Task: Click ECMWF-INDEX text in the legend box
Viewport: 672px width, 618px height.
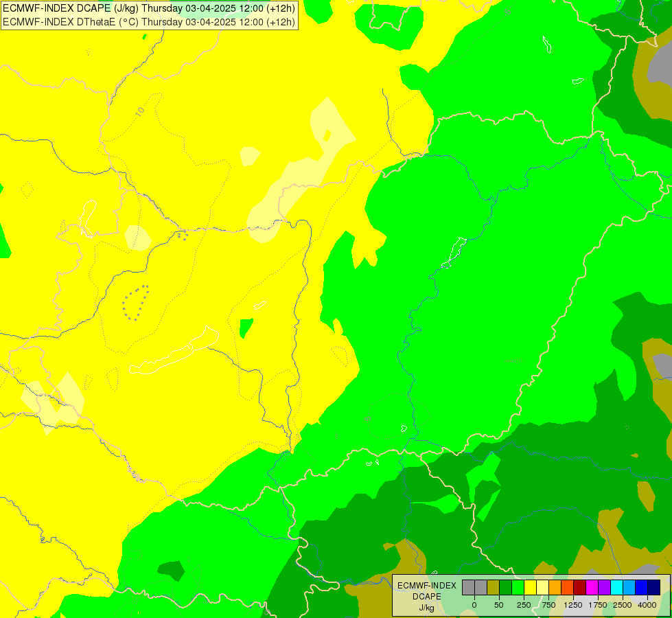Action: pos(427,586)
